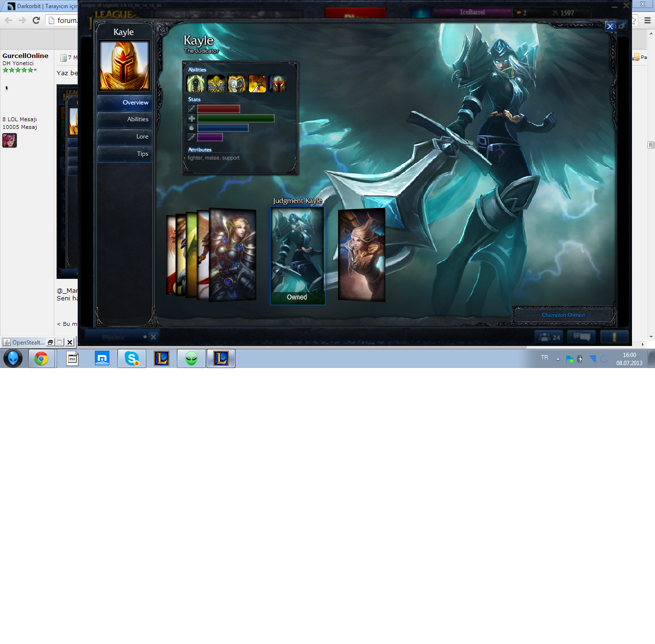Screen dimensions: 655x644
Task: Click the TR language indicator
Action: click(x=545, y=357)
